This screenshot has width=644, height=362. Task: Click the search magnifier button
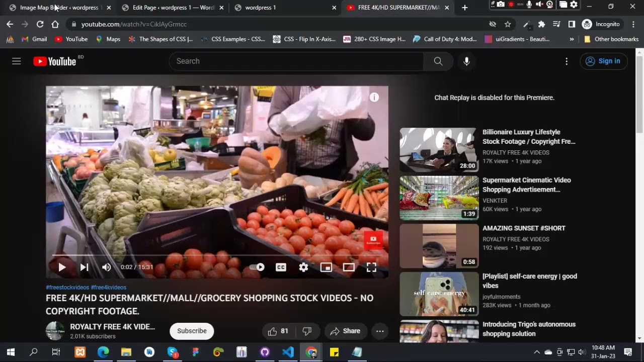pyautogui.click(x=438, y=61)
